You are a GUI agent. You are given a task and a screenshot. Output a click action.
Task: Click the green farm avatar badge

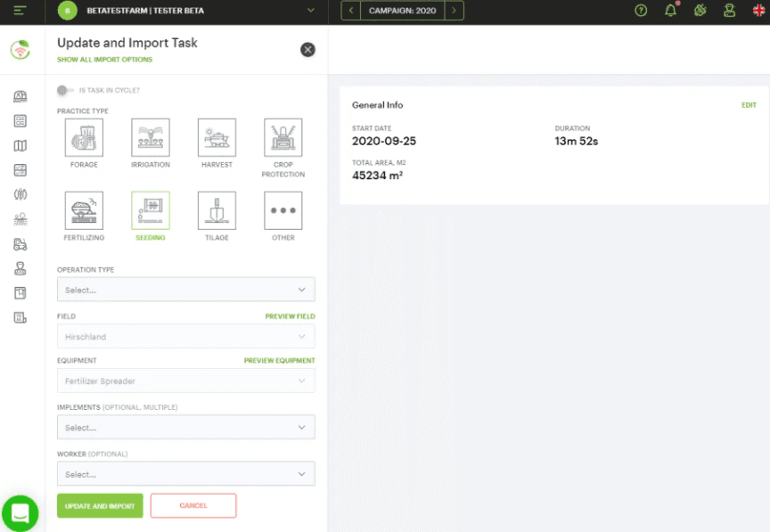pos(67,11)
